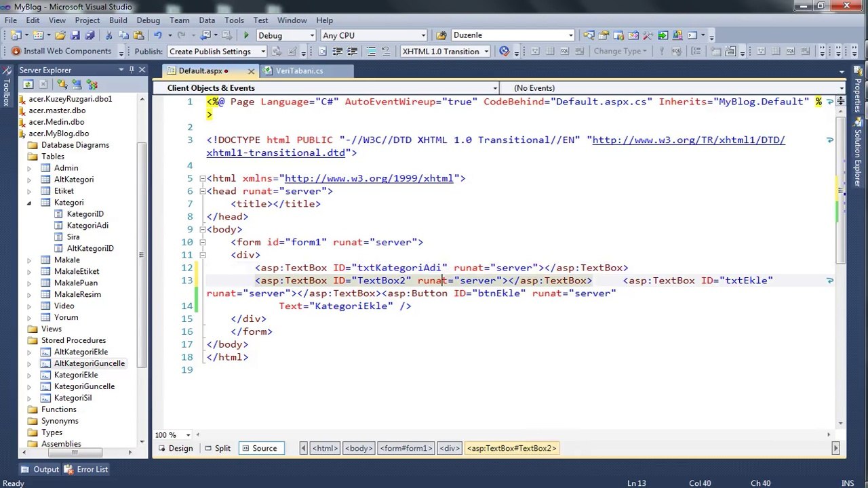
Task: Cut selection using the scissors icon
Action: 108,35
